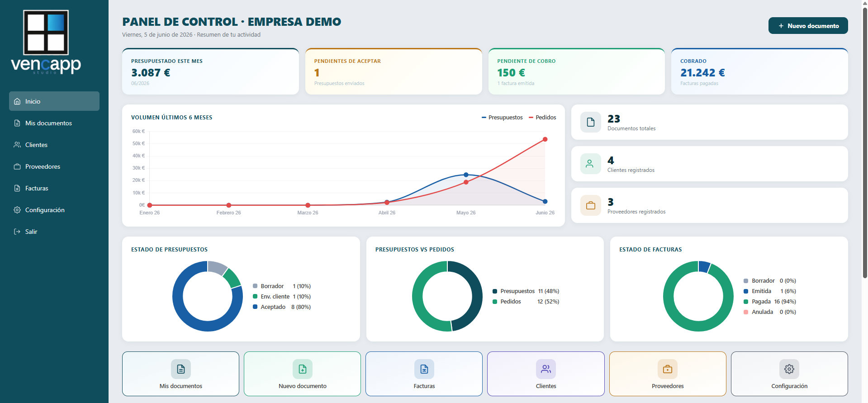Toggle Aceptado legend entry

click(281, 307)
